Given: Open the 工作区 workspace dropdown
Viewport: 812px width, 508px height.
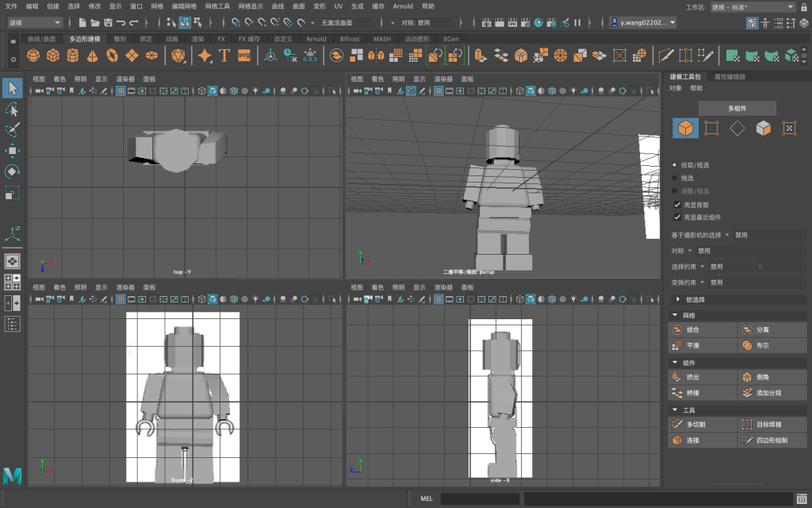Looking at the screenshot, I should pyautogui.click(x=753, y=6).
